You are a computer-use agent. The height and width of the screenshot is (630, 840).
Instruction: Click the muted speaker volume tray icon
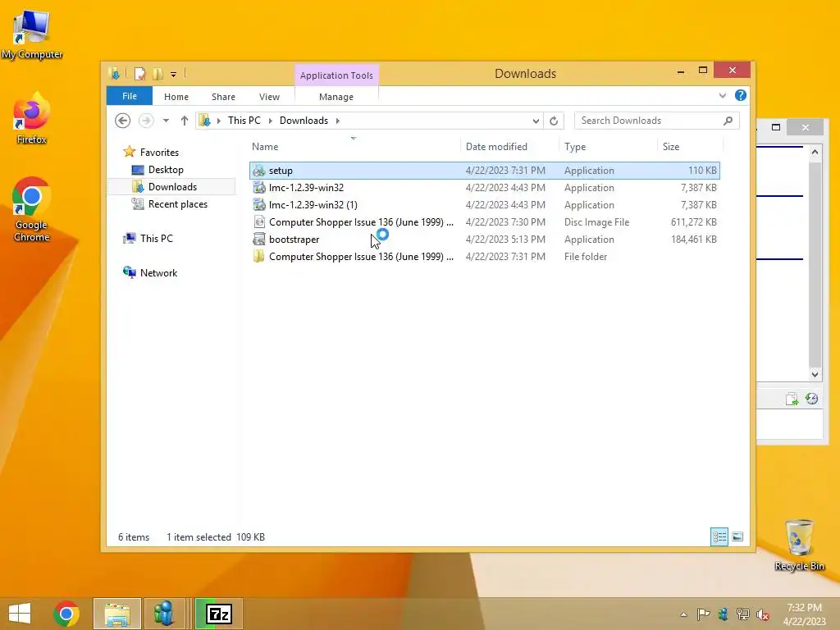pos(762,614)
